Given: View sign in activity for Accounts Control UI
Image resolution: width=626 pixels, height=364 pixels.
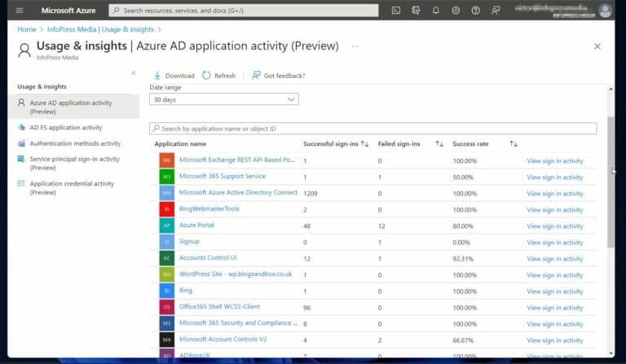Looking at the screenshot, I should pyautogui.click(x=555, y=259).
